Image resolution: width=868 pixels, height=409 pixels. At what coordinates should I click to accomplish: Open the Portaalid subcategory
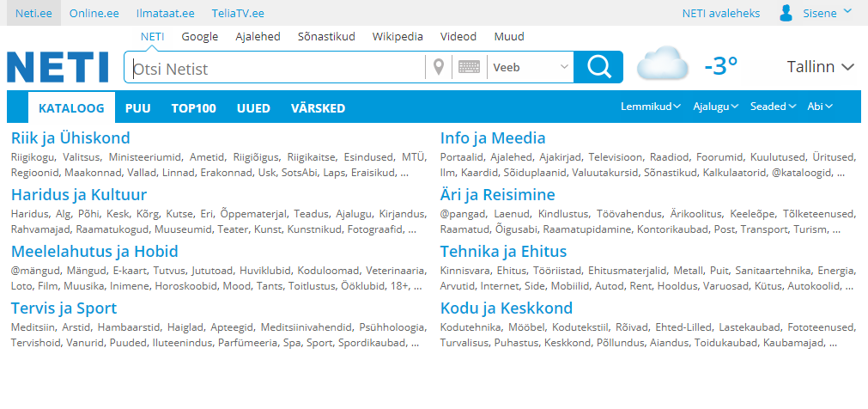[x=460, y=157]
